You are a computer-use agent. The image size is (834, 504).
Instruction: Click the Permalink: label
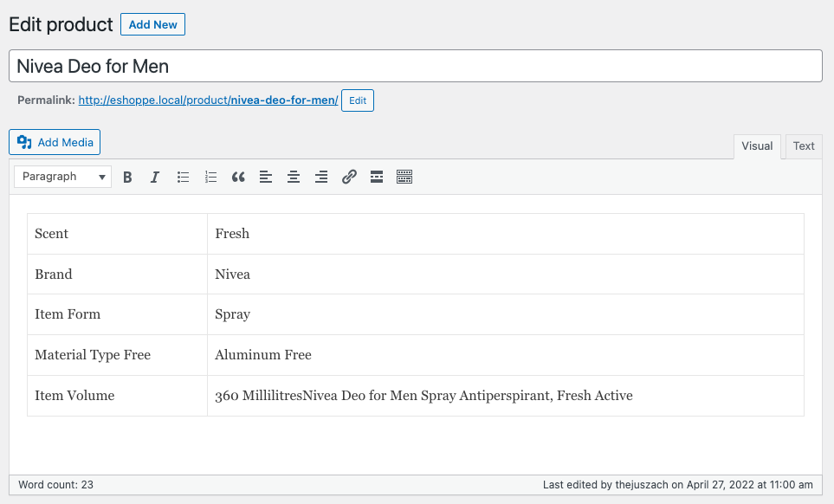pos(46,100)
